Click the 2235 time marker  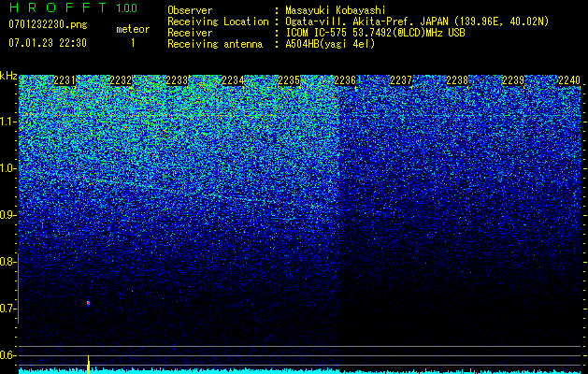coord(289,80)
